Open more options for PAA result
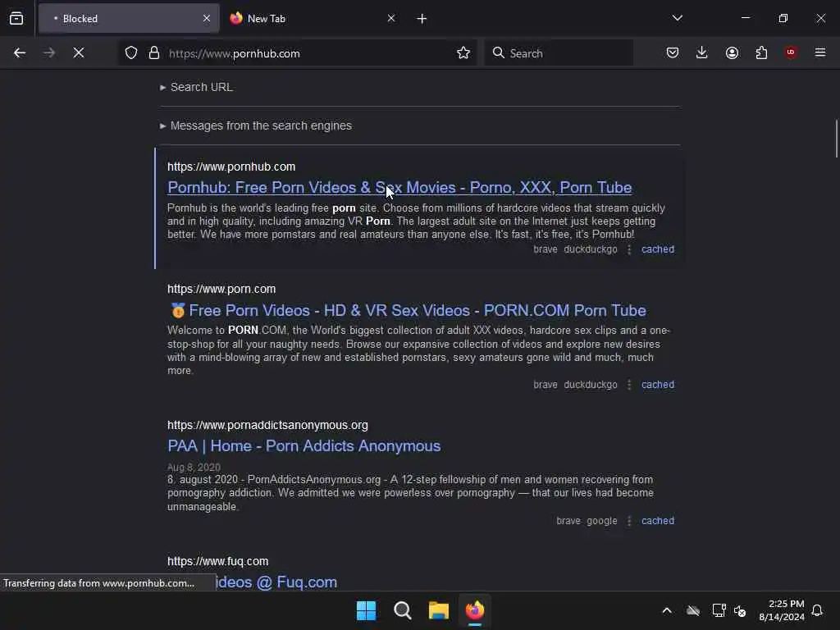Viewport: 840px width, 630px height. (629, 521)
